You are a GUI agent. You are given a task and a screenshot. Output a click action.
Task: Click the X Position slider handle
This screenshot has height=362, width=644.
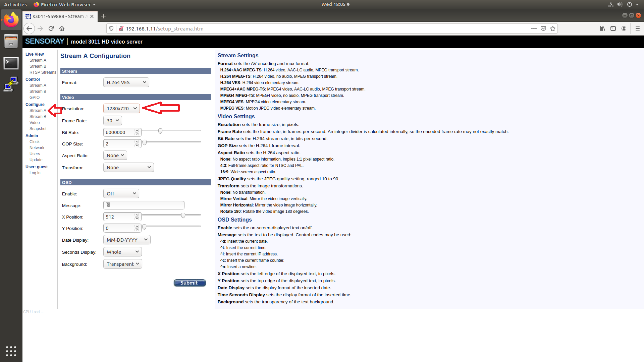point(183,215)
